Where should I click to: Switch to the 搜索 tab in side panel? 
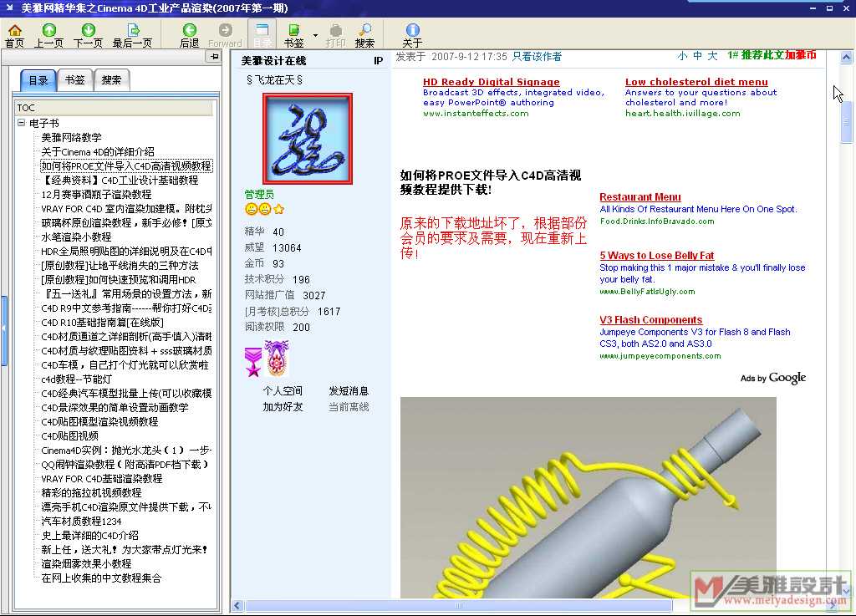coord(111,79)
